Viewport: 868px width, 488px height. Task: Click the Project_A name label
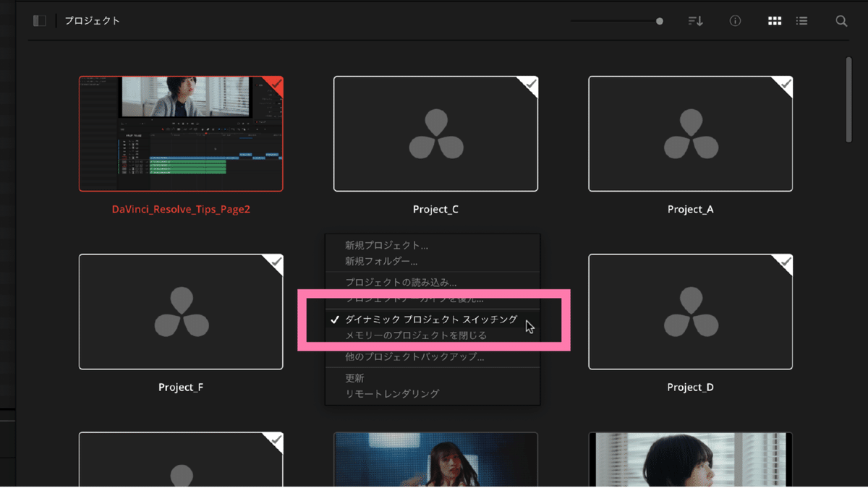click(x=690, y=210)
